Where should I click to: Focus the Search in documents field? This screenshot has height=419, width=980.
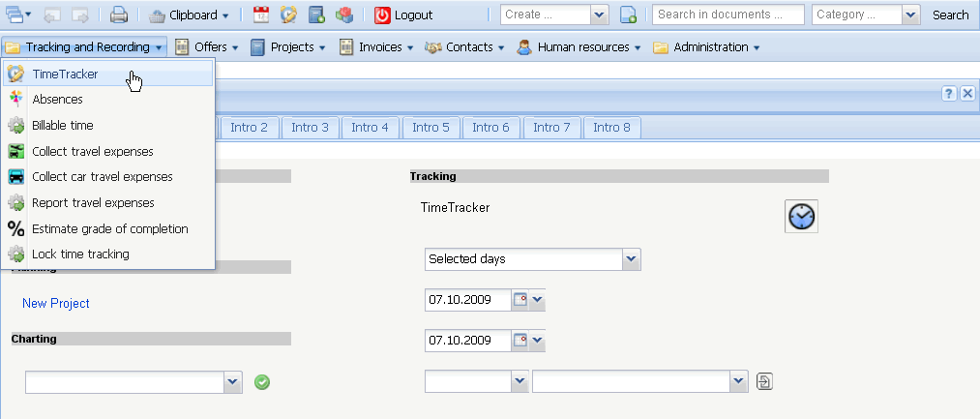click(728, 15)
